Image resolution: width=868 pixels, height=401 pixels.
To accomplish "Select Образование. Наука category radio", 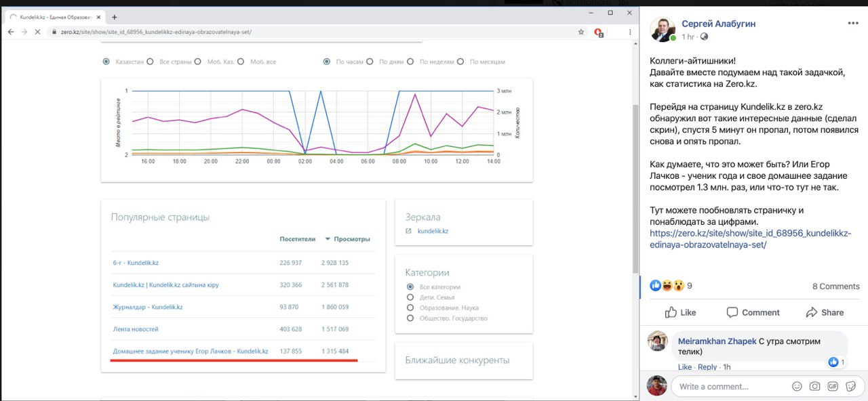I will pyautogui.click(x=410, y=308).
